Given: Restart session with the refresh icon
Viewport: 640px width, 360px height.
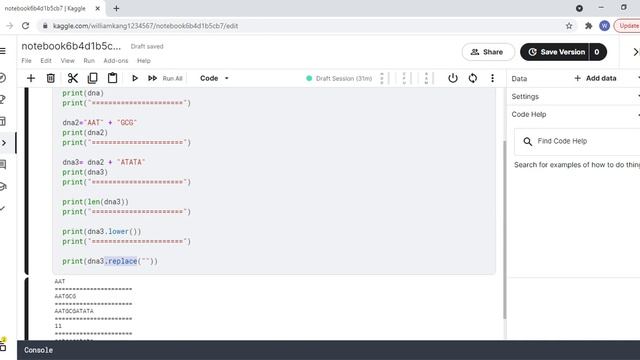Looking at the screenshot, I should 473,78.
